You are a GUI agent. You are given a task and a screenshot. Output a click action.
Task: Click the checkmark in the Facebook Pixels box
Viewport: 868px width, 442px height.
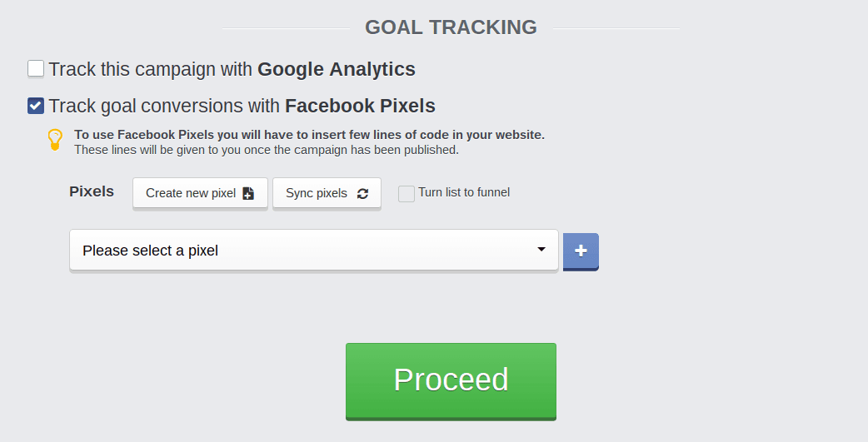(36, 106)
